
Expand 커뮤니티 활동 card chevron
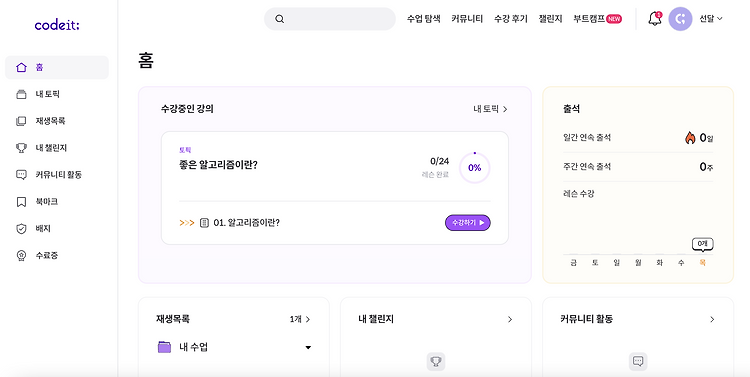(x=712, y=319)
